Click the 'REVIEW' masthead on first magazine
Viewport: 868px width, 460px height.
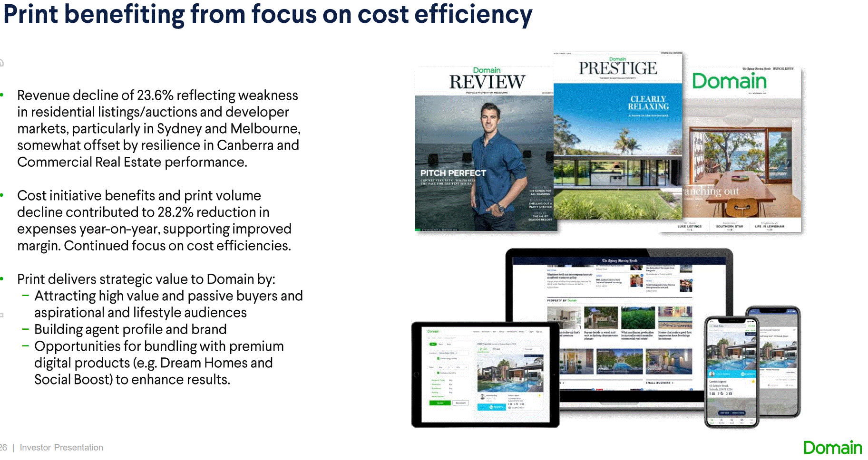[x=487, y=82]
